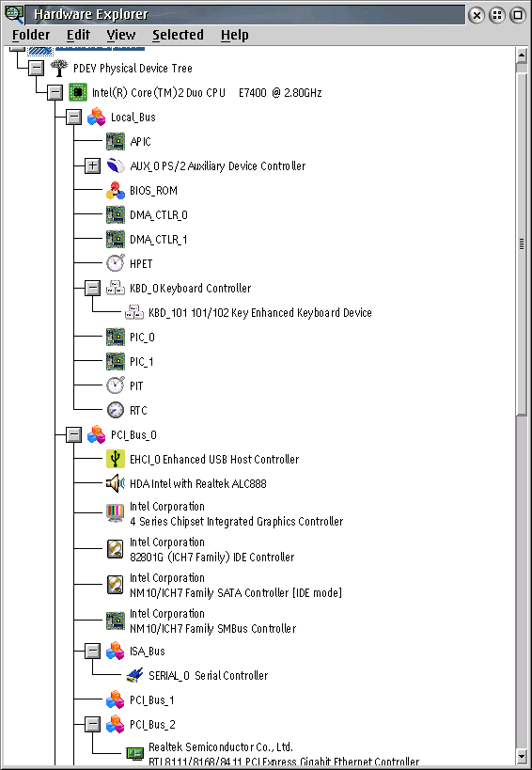
Task: Open the View menu
Action: click(120, 35)
